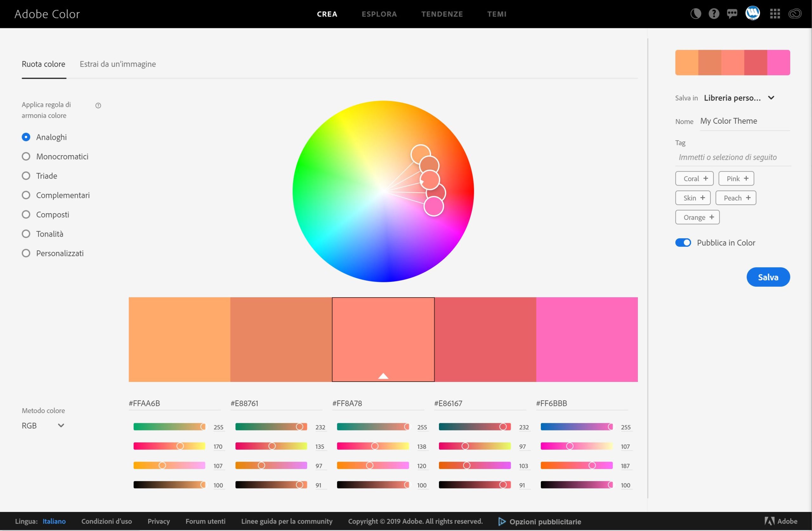Expand the Salva in library dropdown

pos(739,98)
